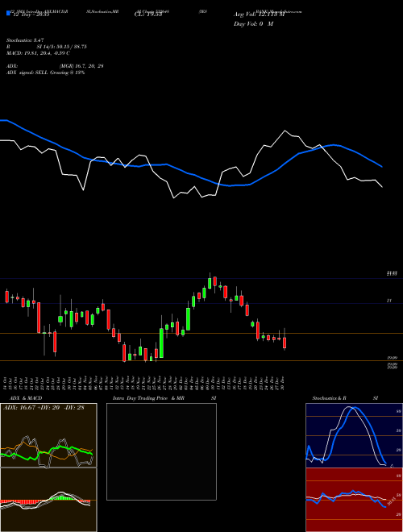Click the 'ADX signal: SELL Growing @ 18%' text
The width and height of the screenshot is (403, 532).
[45, 73]
